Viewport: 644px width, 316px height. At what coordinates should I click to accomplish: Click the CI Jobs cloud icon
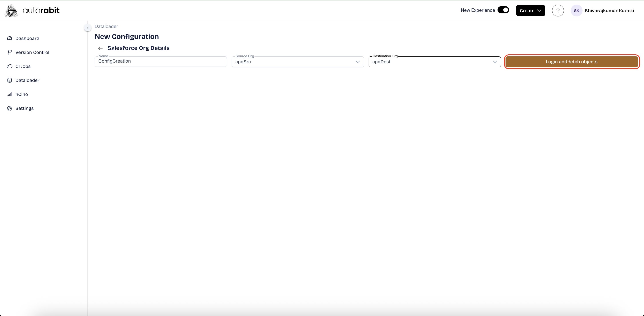click(x=10, y=66)
